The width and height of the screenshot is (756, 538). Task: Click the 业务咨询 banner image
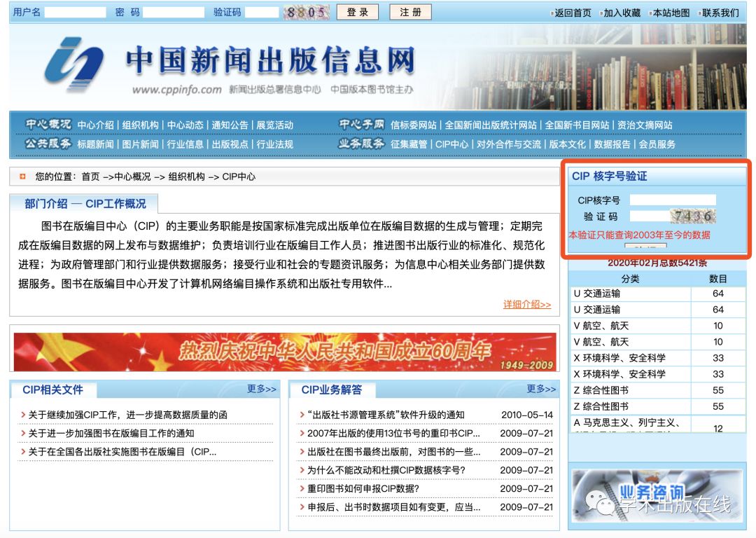(657, 496)
